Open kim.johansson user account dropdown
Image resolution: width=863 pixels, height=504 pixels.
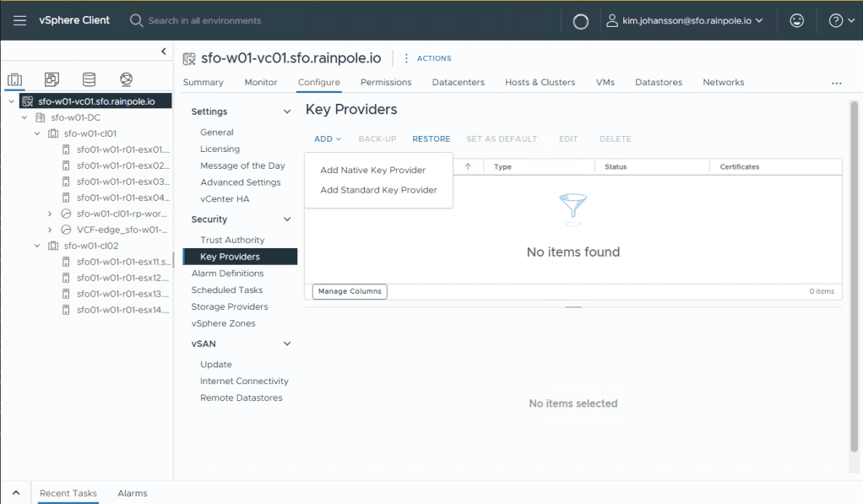[x=685, y=20]
